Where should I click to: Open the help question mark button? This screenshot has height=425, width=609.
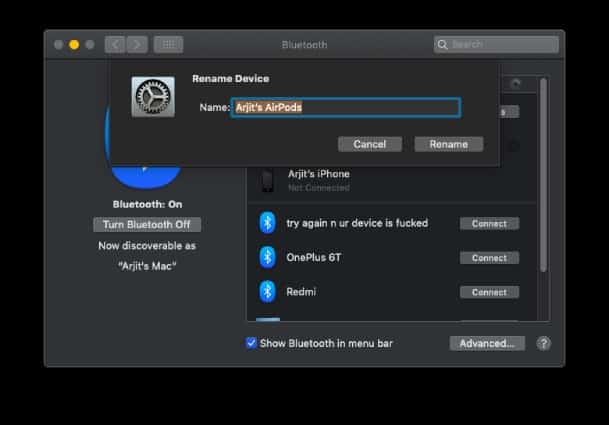pos(544,343)
